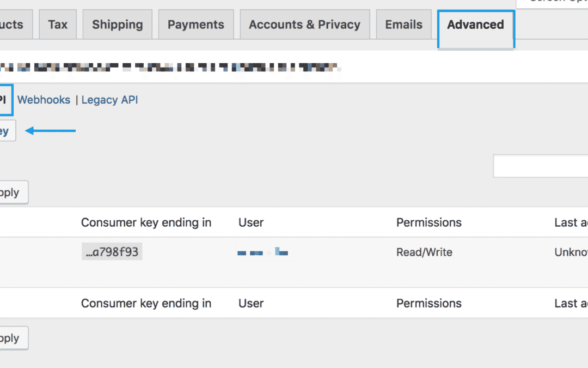Open the Payments tab
This screenshot has height=368, width=588.
196,25
